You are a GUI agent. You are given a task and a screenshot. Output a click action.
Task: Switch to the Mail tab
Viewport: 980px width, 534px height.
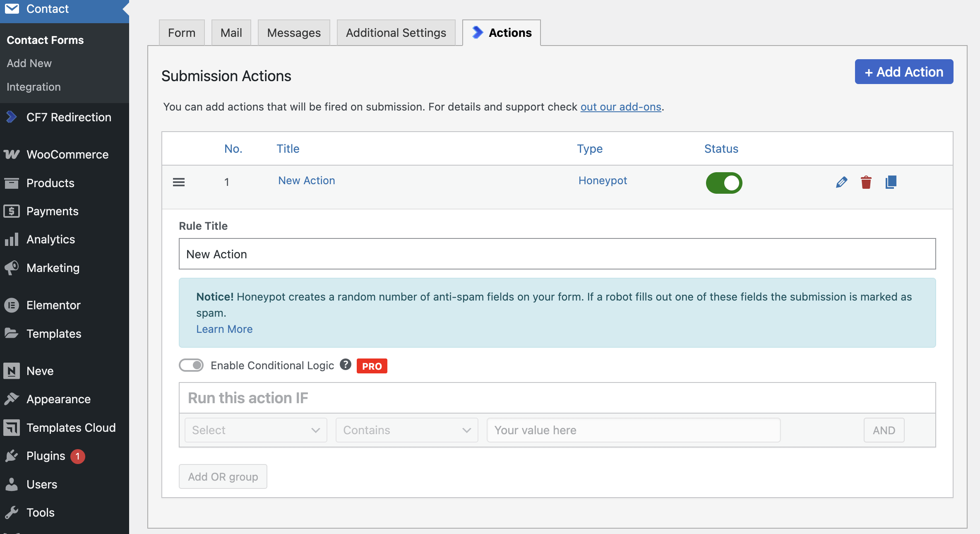click(231, 33)
